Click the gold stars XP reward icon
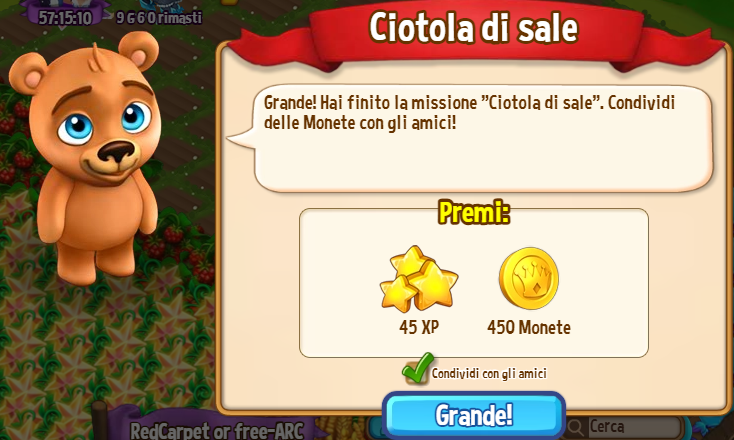 coord(418,279)
